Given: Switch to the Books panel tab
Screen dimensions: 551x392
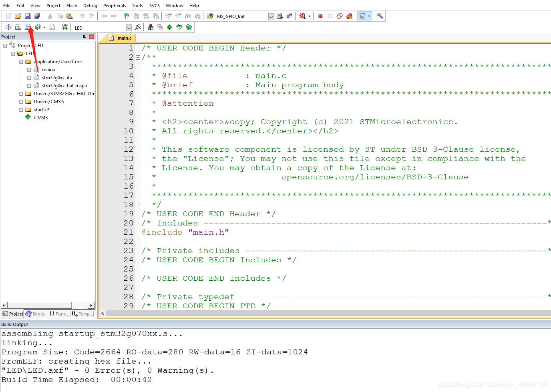Looking at the screenshot, I should (x=35, y=314).
